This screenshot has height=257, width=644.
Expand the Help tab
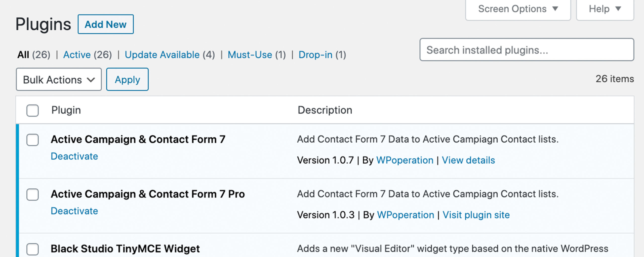click(x=605, y=9)
